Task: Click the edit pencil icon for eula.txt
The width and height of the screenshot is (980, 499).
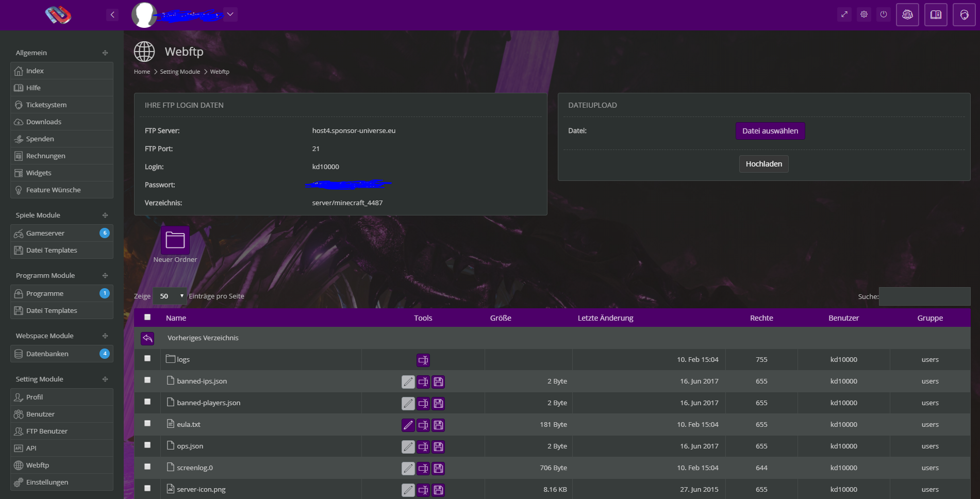Action: pyautogui.click(x=408, y=425)
